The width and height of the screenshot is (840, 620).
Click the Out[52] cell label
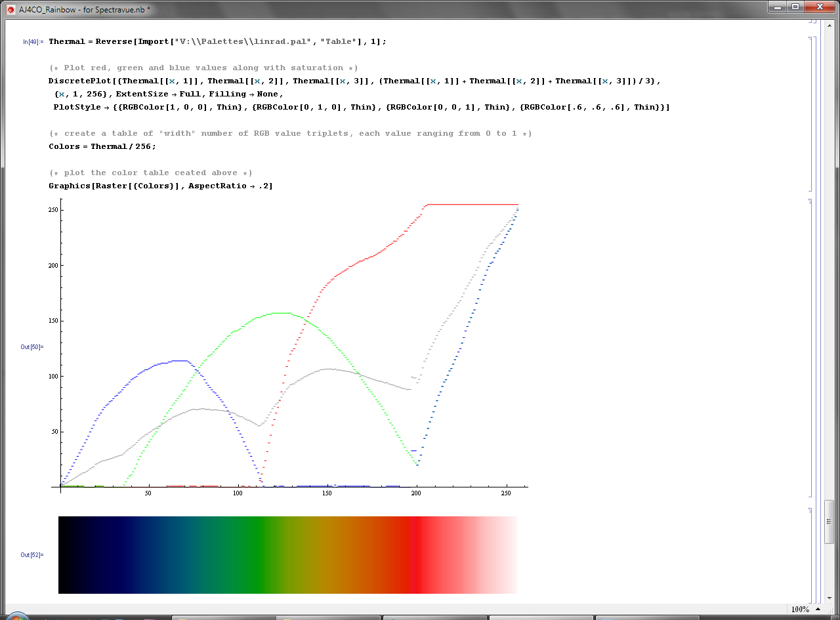[31, 555]
